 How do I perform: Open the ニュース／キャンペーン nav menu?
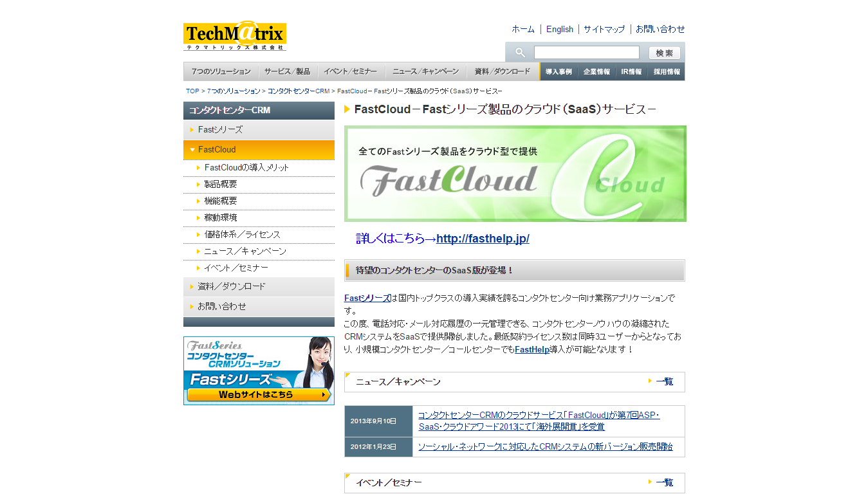click(425, 71)
